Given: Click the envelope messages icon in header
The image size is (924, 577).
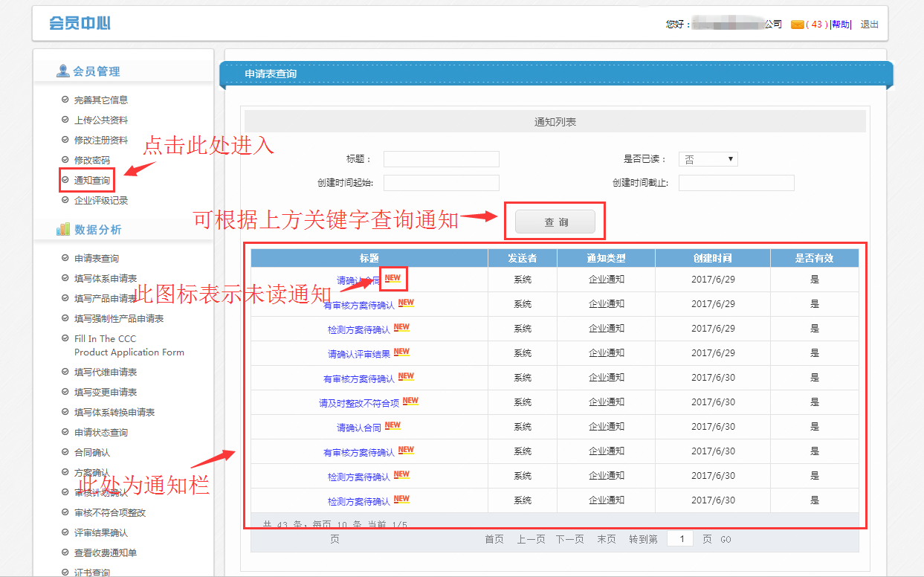Looking at the screenshot, I should [797, 25].
